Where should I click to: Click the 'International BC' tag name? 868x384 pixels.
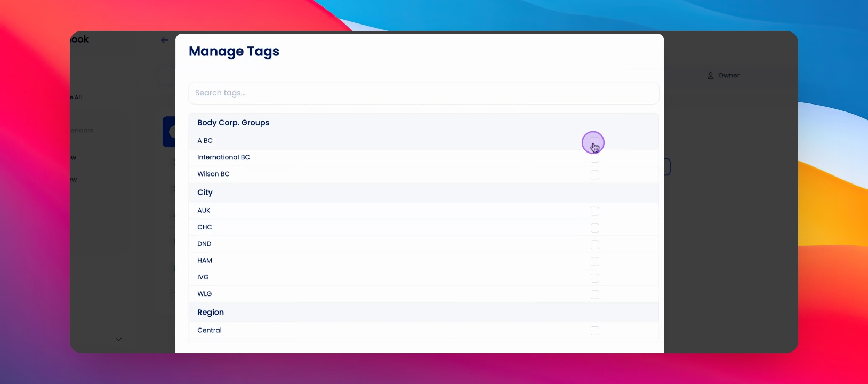tap(223, 157)
